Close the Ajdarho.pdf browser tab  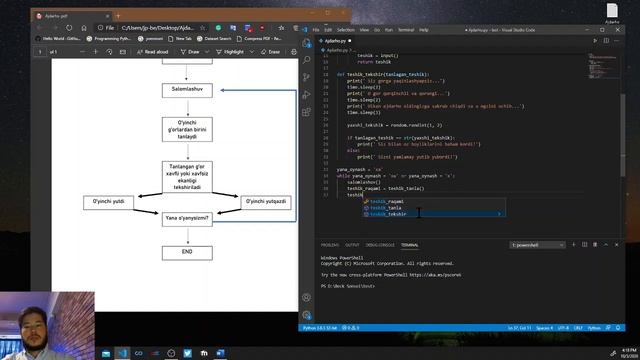(107, 16)
